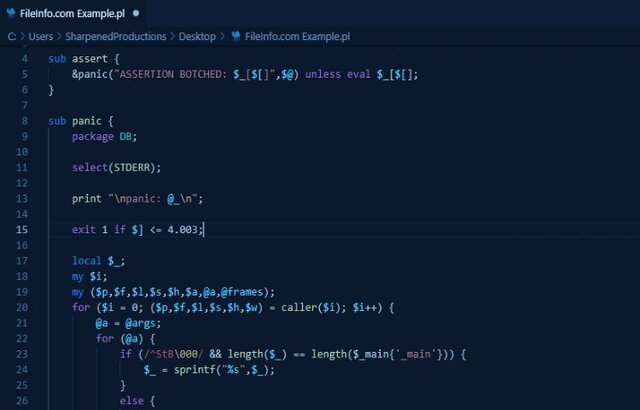Open the Users breadcrumb segment
The width and height of the screenshot is (640, 410).
[41, 37]
